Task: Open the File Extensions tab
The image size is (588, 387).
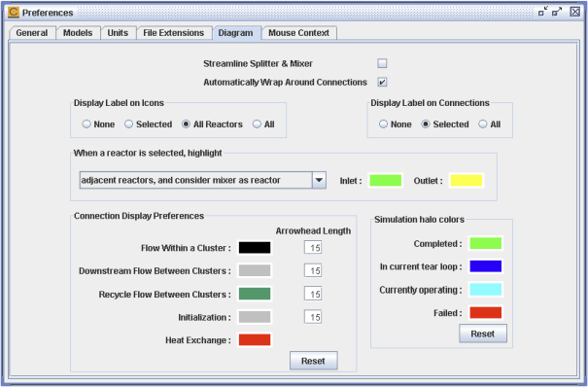Action: point(174,33)
